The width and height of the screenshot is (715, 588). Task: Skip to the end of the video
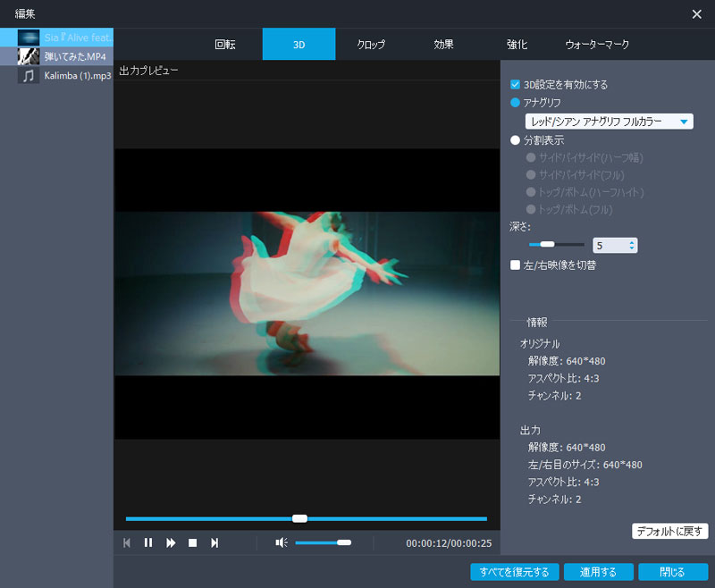tap(214, 542)
